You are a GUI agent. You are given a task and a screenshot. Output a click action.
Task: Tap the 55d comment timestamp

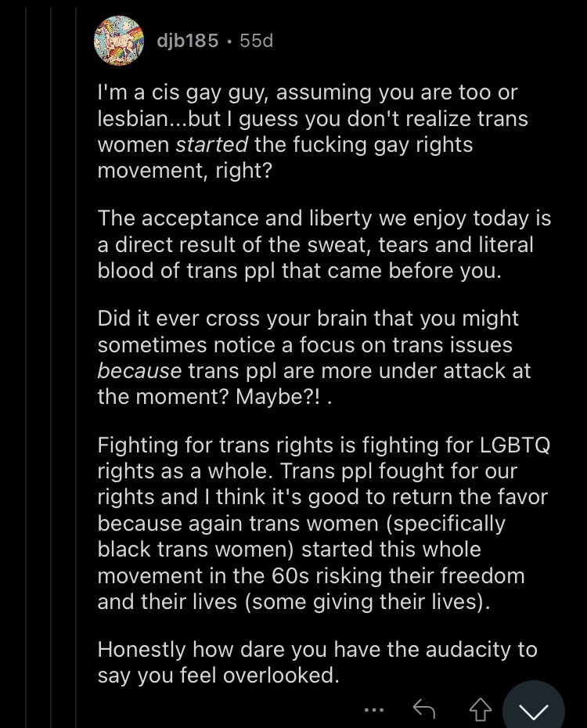click(x=257, y=41)
